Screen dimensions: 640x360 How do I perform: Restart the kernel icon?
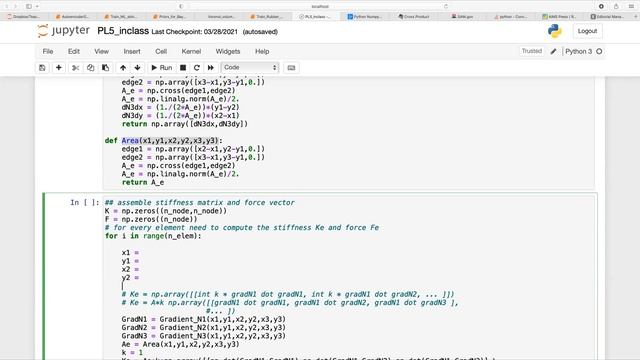coord(197,68)
